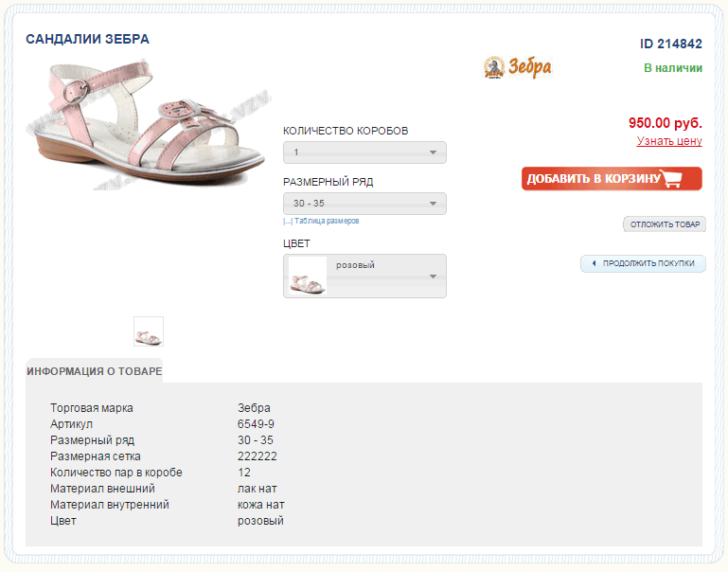Click the shopping cart icon on the red button
Viewport: 728px width, 572px height.
(x=673, y=179)
